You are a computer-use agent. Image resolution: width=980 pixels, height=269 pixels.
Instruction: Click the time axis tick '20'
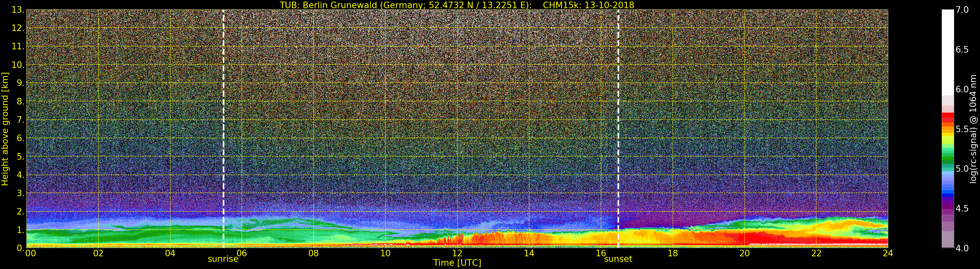pos(745,253)
